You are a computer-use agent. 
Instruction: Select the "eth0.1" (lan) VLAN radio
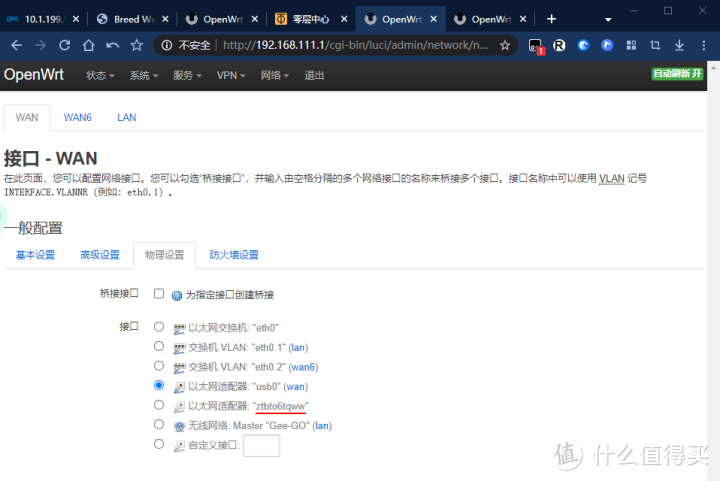click(x=159, y=346)
